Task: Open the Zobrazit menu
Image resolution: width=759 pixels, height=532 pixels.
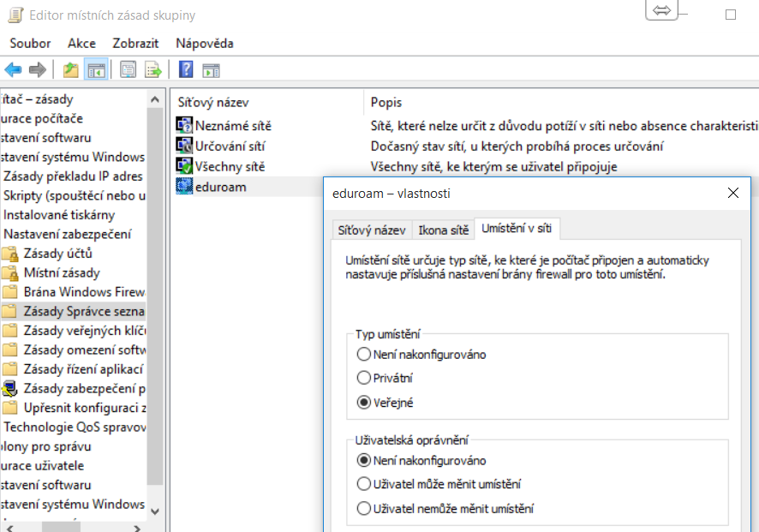Action: pos(135,44)
